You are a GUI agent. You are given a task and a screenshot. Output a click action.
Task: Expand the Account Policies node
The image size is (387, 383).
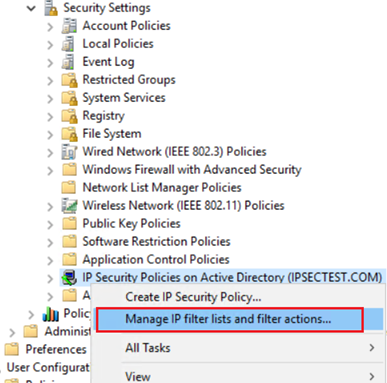pyautogui.click(x=50, y=27)
